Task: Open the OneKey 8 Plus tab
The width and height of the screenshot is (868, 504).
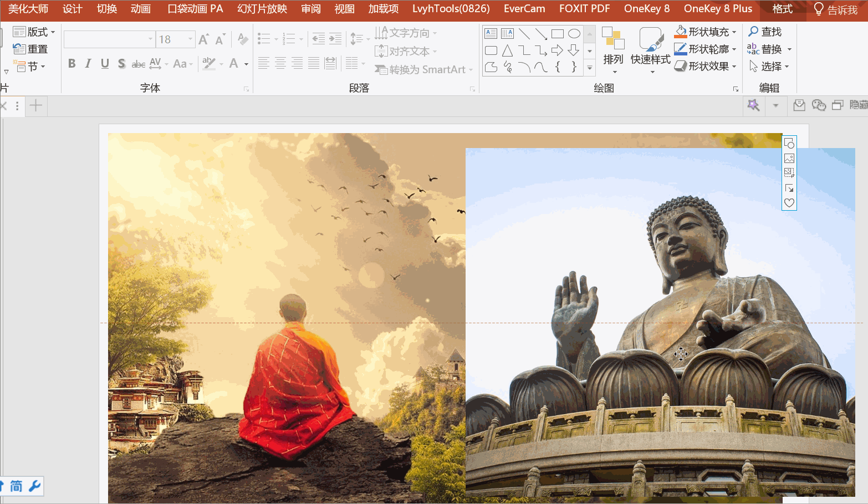Action: [718, 9]
